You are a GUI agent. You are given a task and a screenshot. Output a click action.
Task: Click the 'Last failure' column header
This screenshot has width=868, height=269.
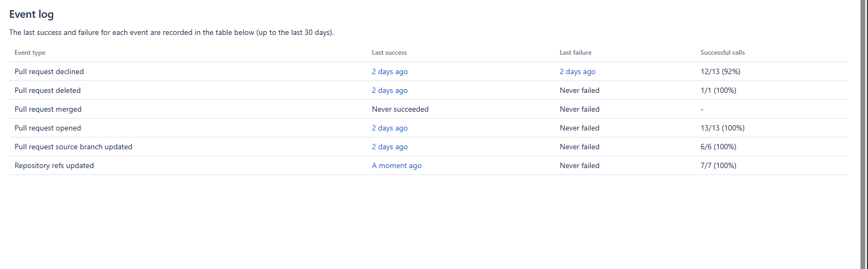coord(575,53)
